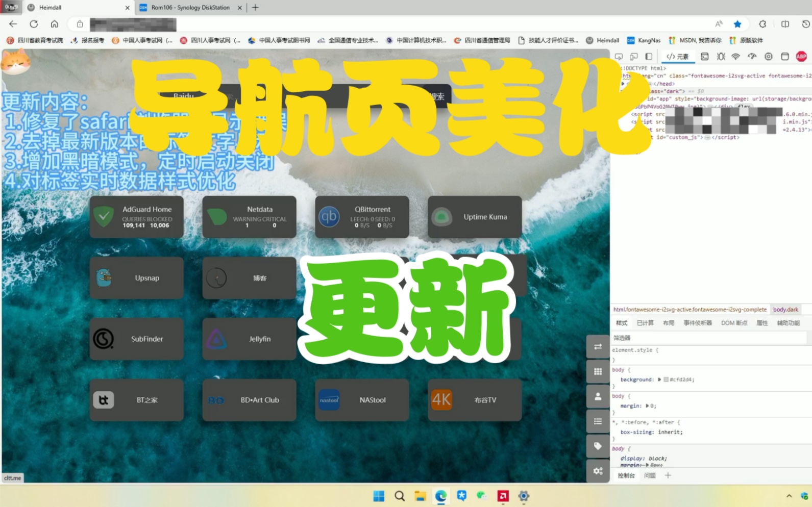Switch to 已计算 computed tab
Viewport: 812px width, 507px height.
(645, 323)
